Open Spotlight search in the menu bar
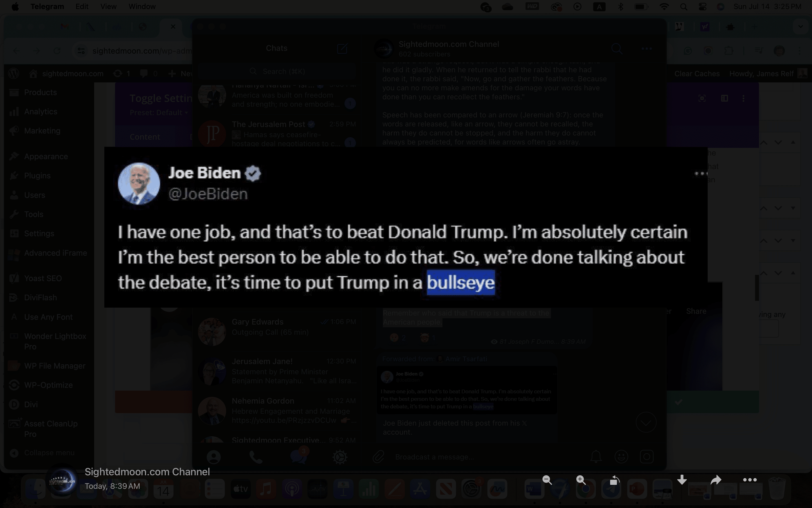This screenshot has height=508, width=812. pos(683,7)
